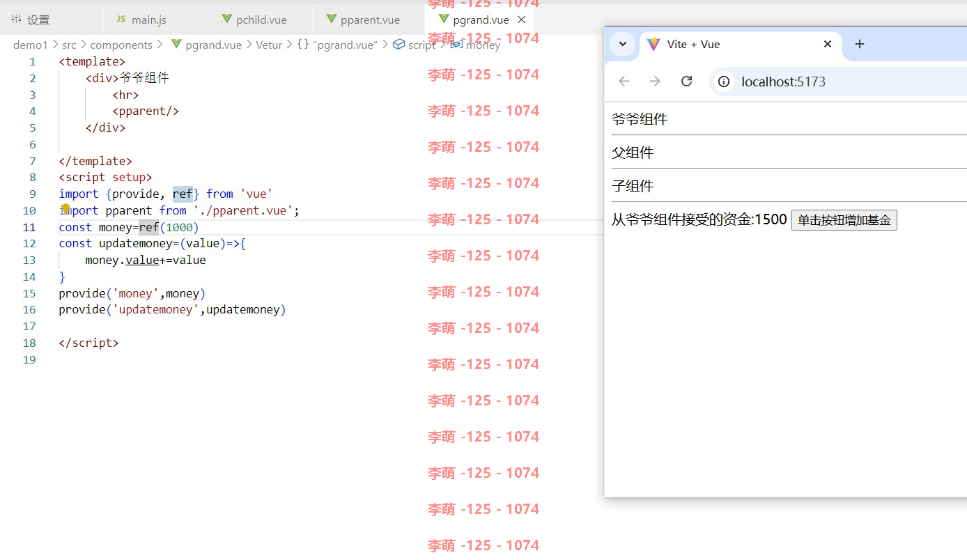This screenshot has height=560, width=967.
Task: Open a new browser tab
Action: pyautogui.click(x=860, y=44)
